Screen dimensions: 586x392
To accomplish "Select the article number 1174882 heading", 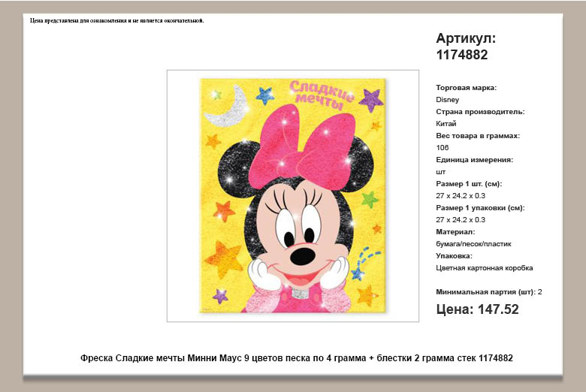I will 462,55.
